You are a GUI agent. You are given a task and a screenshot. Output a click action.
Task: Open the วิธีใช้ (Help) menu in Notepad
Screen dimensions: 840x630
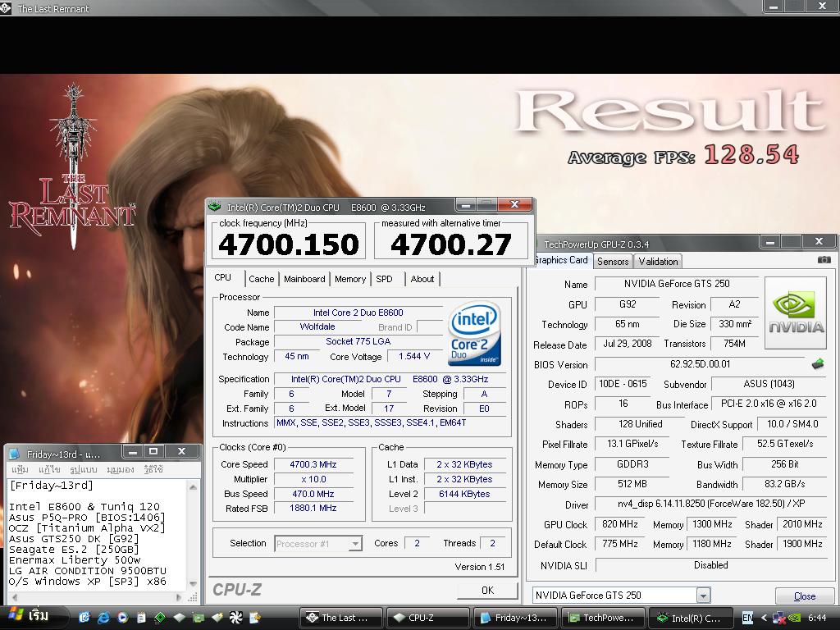153,469
